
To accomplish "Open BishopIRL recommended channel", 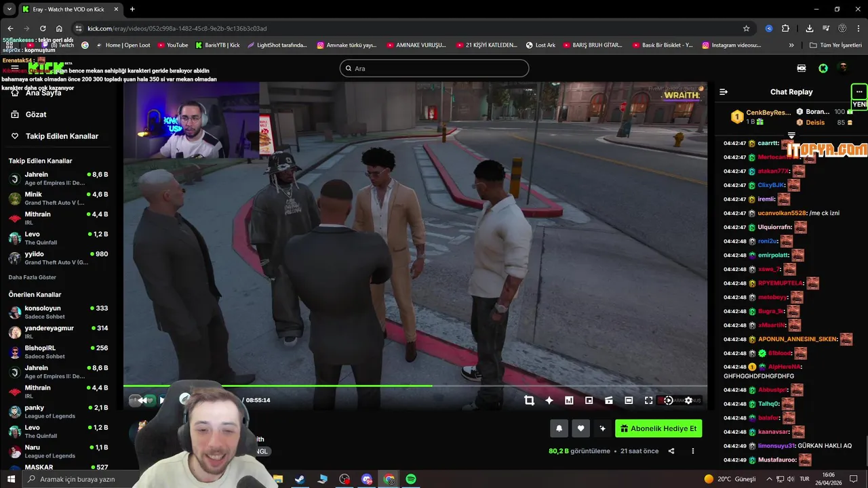I will [x=58, y=352].
